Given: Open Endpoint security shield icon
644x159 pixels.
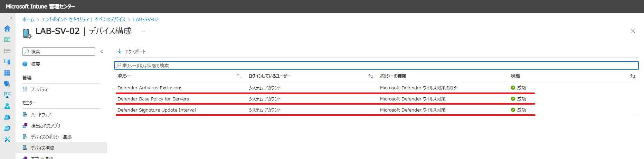Looking at the screenshot, I should tap(7, 84).
